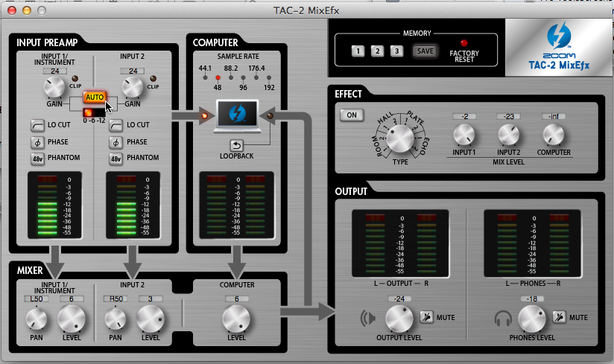614x364 pixels.
Task: Recall memory preset 1
Action: click(358, 51)
